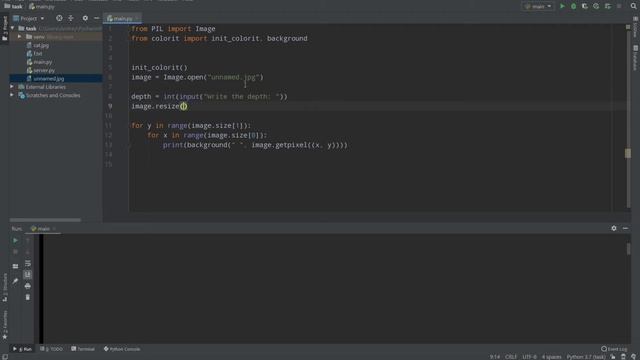The width and height of the screenshot is (640, 360).
Task: Open Search Everywhere magnifier icon
Action: (x=633, y=6)
